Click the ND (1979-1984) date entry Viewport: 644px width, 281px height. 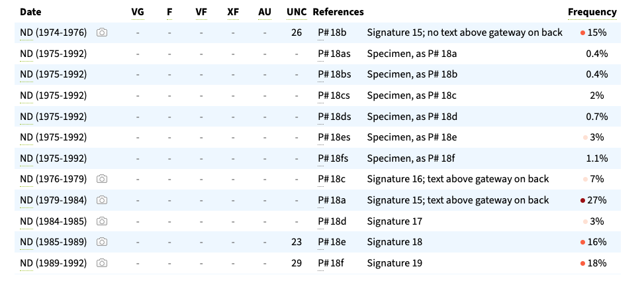click(54, 200)
